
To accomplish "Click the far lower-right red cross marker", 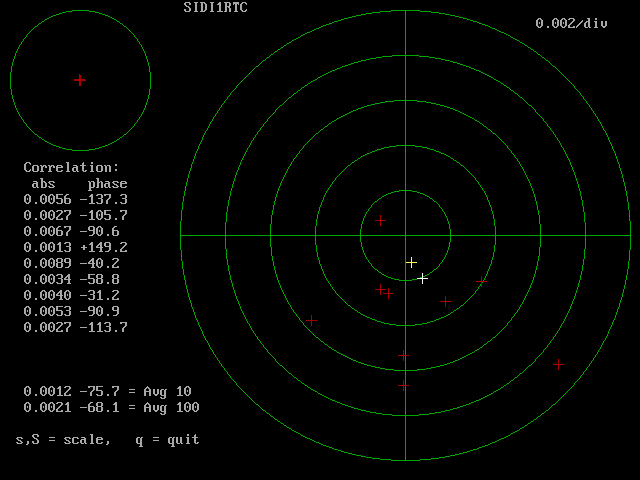I will click(558, 364).
